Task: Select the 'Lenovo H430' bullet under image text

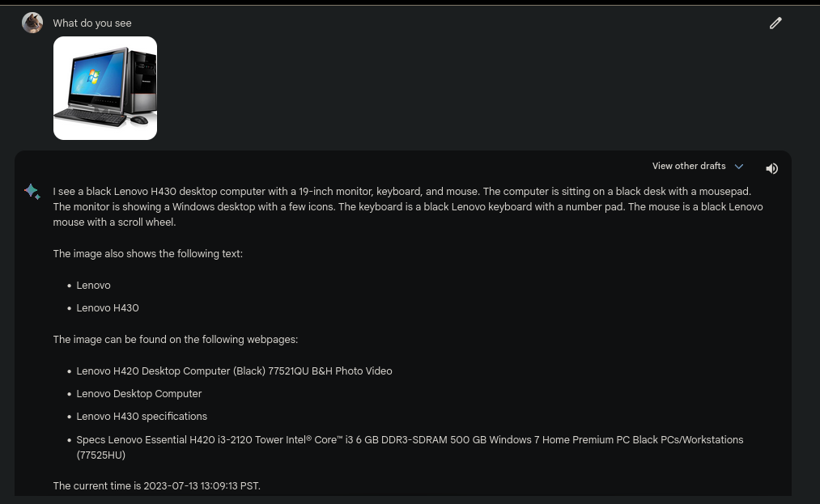Action: (108, 308)
